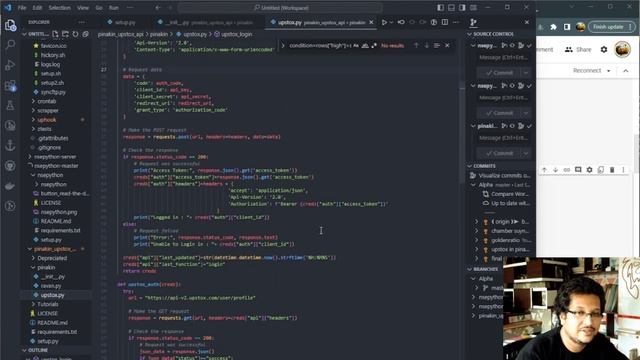
Task: Switch to the __init__.py editor tab
Action: click(206, 22)
